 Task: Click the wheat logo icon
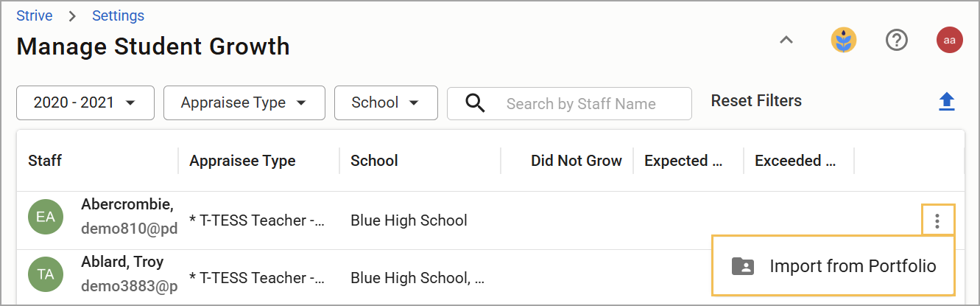844,41
